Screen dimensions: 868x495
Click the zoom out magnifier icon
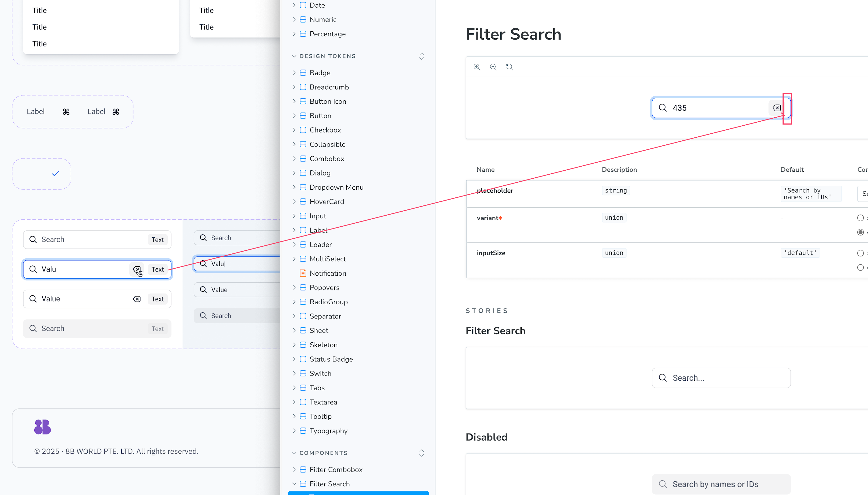coord(493,67)
